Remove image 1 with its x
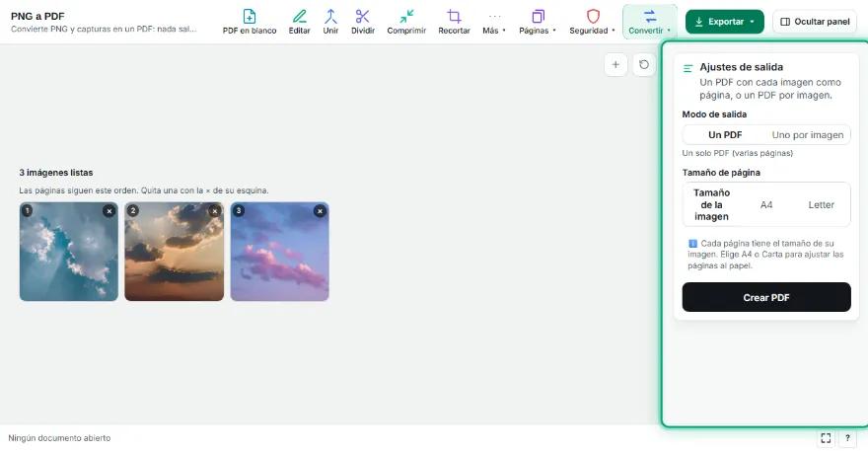Image resolution: width=868 pixels, height=451 pixels. pos(109,211)
